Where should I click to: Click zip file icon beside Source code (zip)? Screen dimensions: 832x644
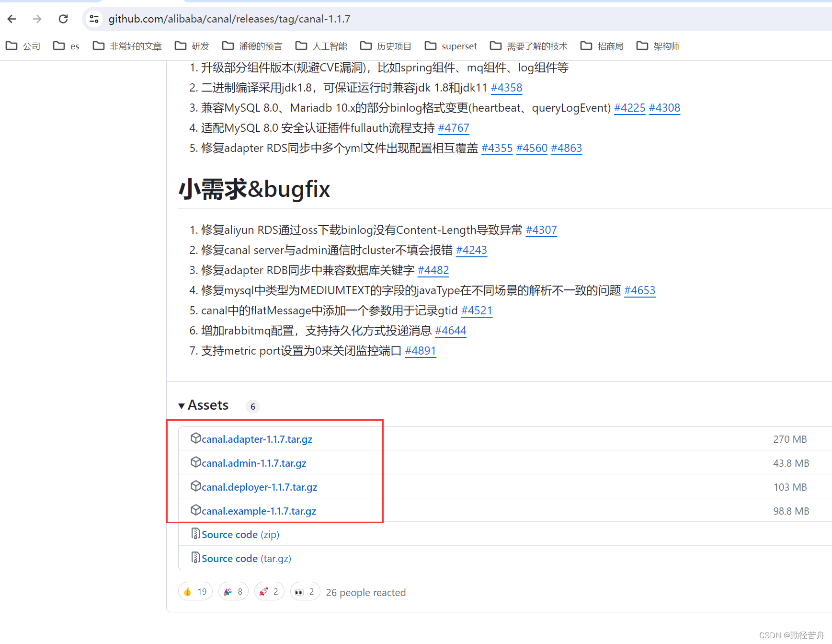(195, 533)
